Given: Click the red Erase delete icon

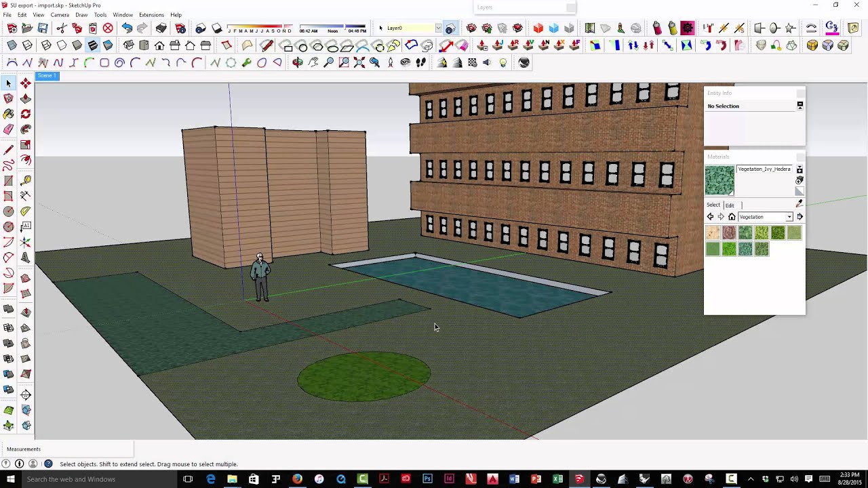Looking at the screenshot, I should (108, 28).
